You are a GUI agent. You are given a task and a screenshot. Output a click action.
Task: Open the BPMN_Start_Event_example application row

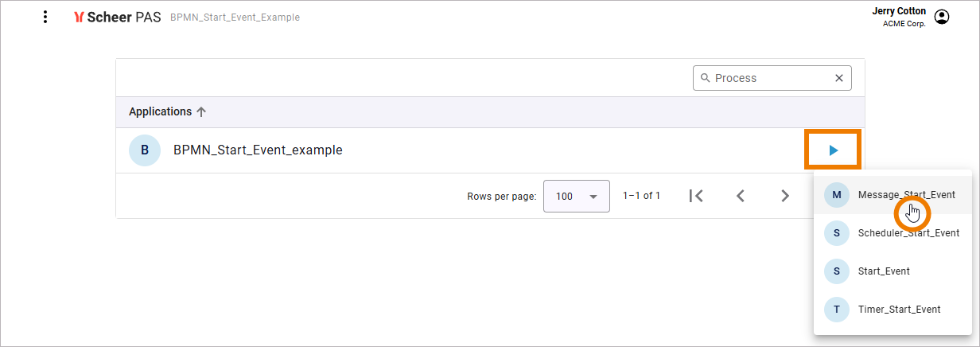tap(258, 150)
